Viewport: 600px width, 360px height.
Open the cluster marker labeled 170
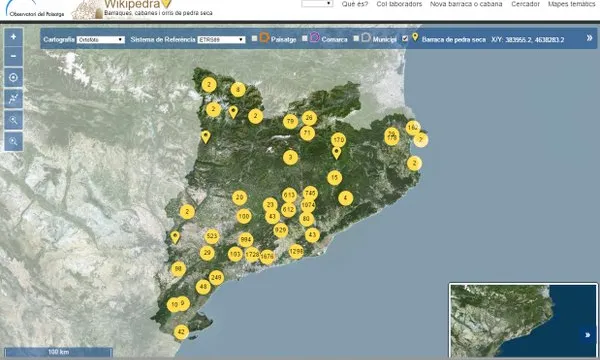(338, 140)
